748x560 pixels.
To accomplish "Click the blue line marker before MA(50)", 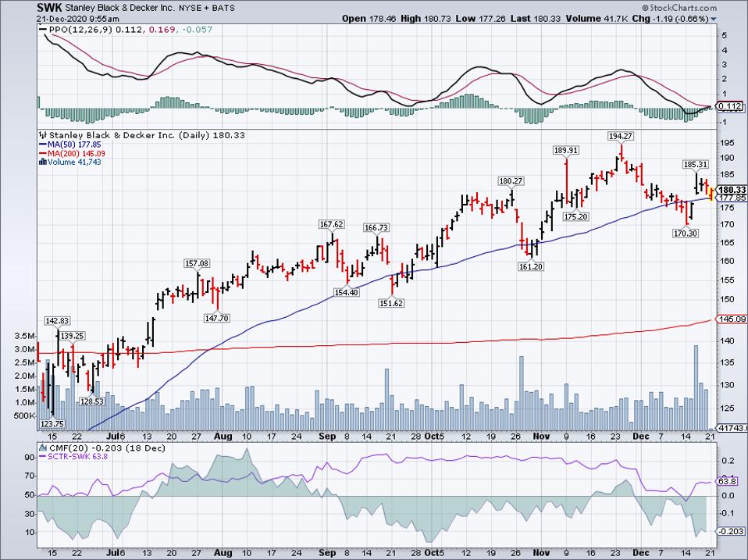I will click(x=43, y=144).
